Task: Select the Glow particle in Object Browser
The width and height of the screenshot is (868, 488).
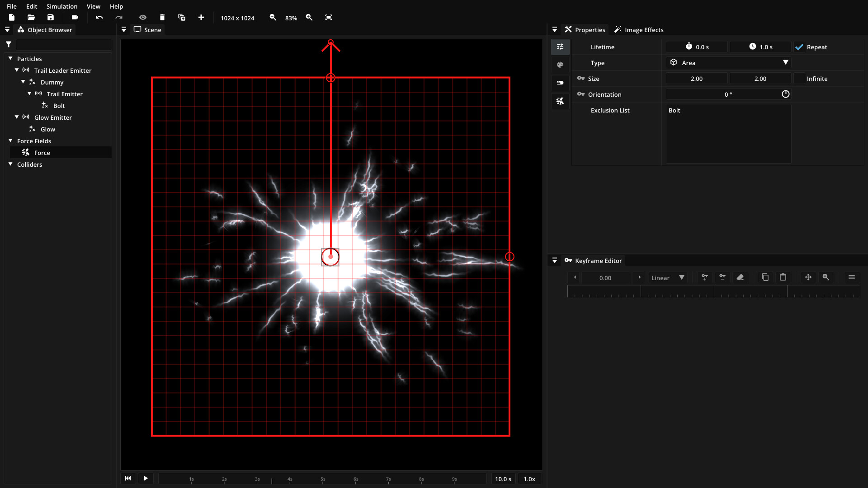Action: (x=47, y=129)
